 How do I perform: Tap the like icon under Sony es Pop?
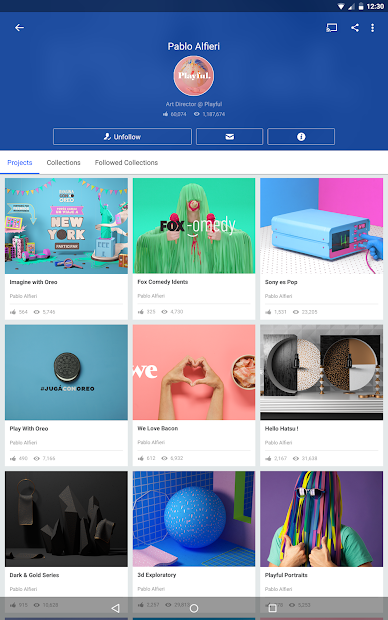268,312
